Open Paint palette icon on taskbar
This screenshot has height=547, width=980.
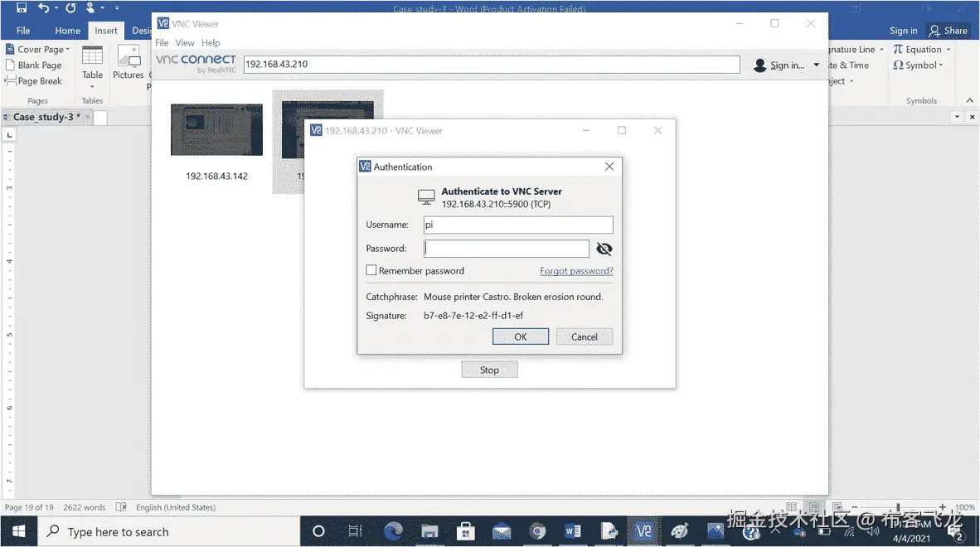coord(680,531)
